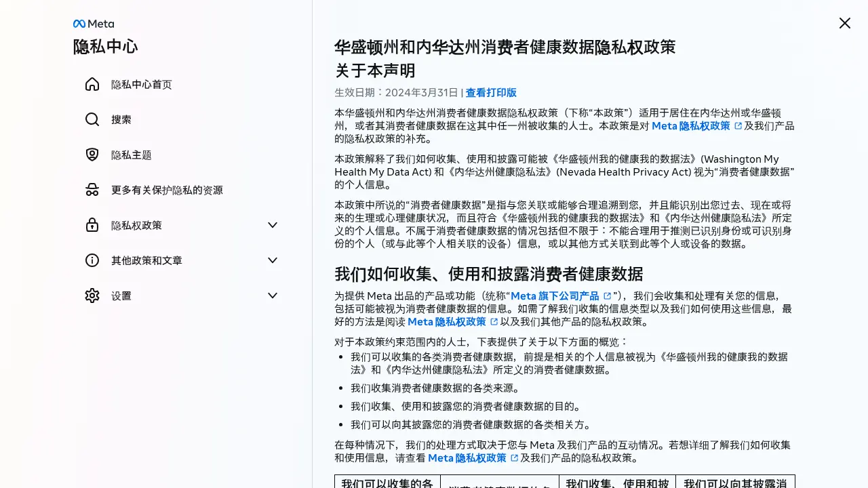Screen dimensions: 868x488
Task: Click external-link icon after Meta 旗下公司产品
Action: click(607, 296)
